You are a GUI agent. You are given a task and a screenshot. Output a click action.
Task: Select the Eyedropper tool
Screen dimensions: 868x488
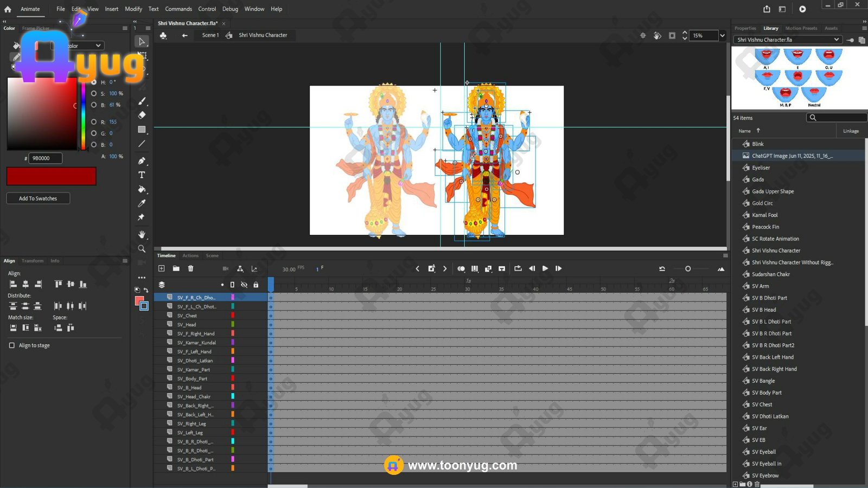pos(142,203)
